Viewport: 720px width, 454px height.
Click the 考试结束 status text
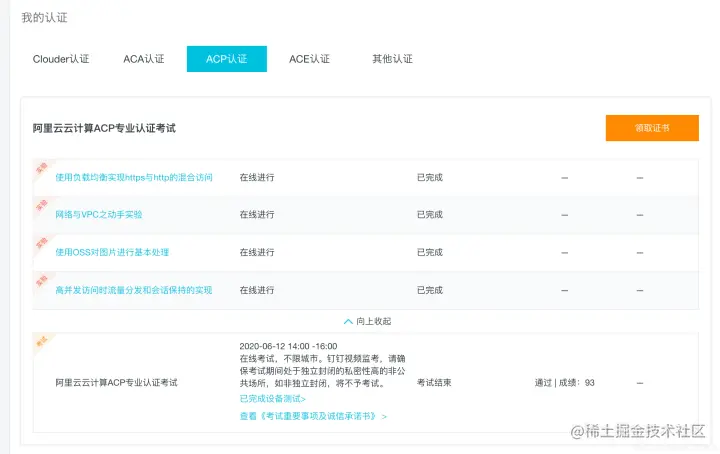[x=434, y=382]
